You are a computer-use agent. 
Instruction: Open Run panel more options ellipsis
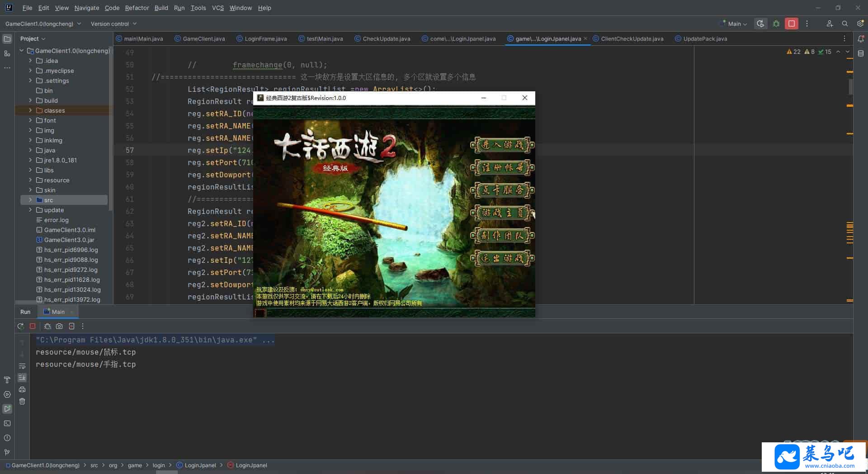tap(83, 326)
